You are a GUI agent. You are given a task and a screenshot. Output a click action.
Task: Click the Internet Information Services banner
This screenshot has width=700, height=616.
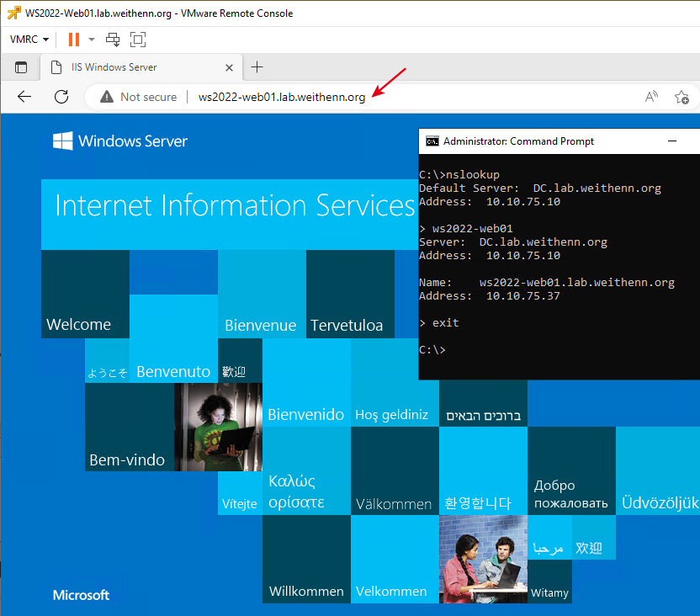(x=230, y=215)
